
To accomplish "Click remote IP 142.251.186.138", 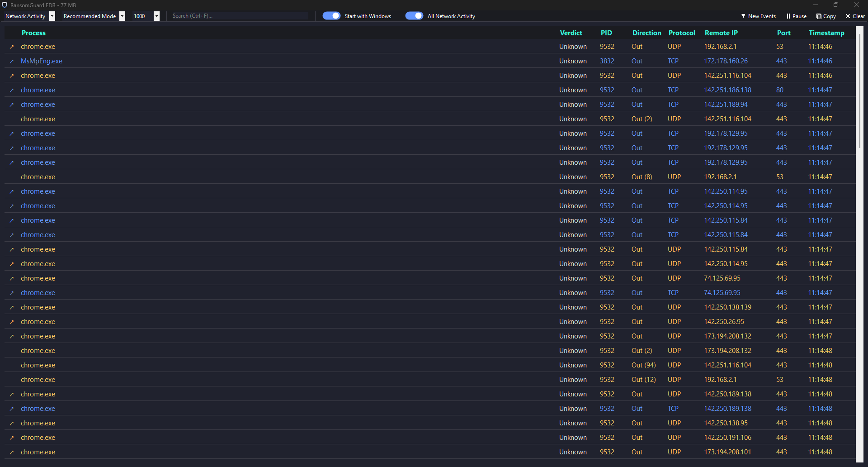I will (x=727, y=90).
